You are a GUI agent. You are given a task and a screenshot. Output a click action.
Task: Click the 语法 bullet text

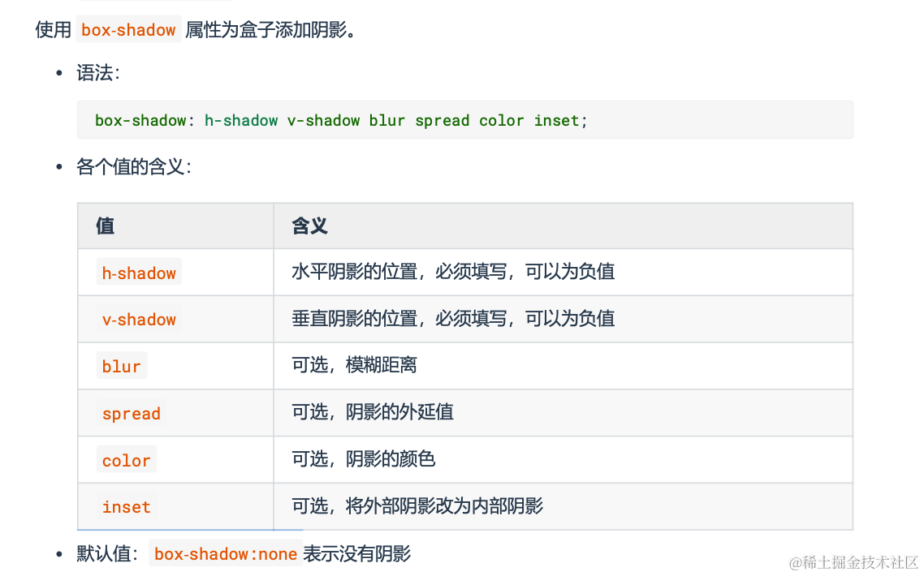(97, 74)
